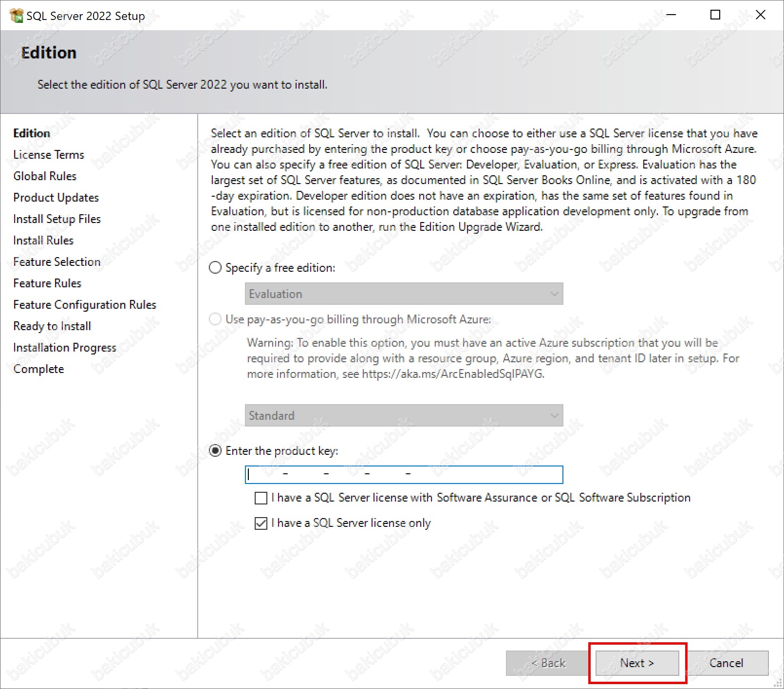Viewport: 784px width, 689px height.
Task: Select the Global Rules step
Action: coord(45,176)
